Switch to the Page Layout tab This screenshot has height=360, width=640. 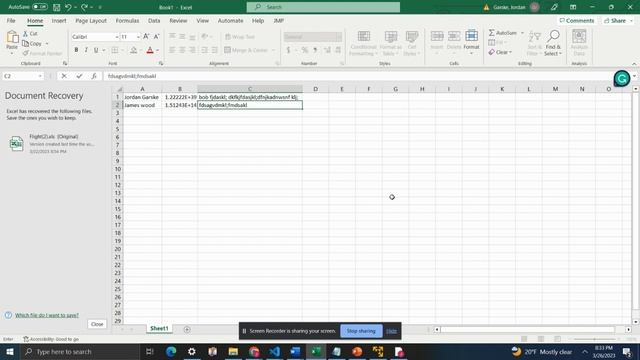coord(91,20)
